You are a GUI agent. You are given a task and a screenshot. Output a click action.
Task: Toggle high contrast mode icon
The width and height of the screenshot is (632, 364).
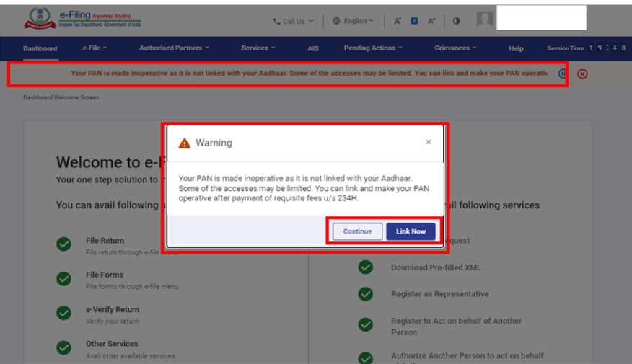click(x=456, y=22)
